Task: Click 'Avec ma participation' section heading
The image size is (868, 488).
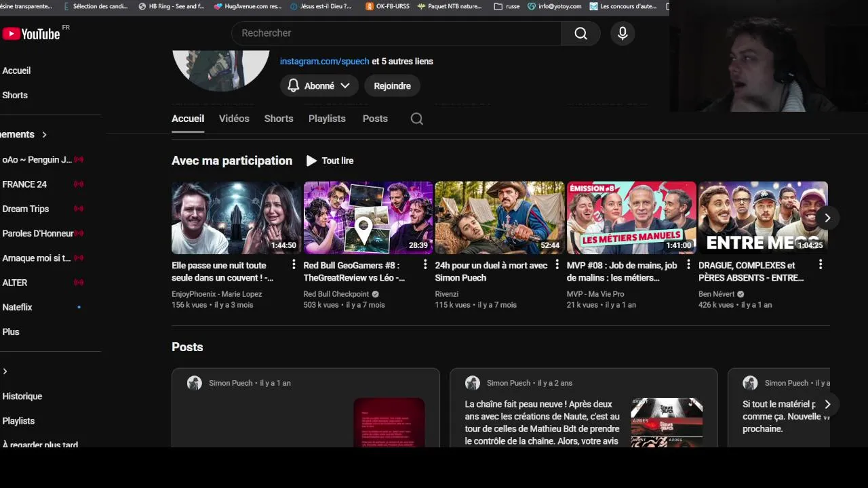Action: pos(232,161)
